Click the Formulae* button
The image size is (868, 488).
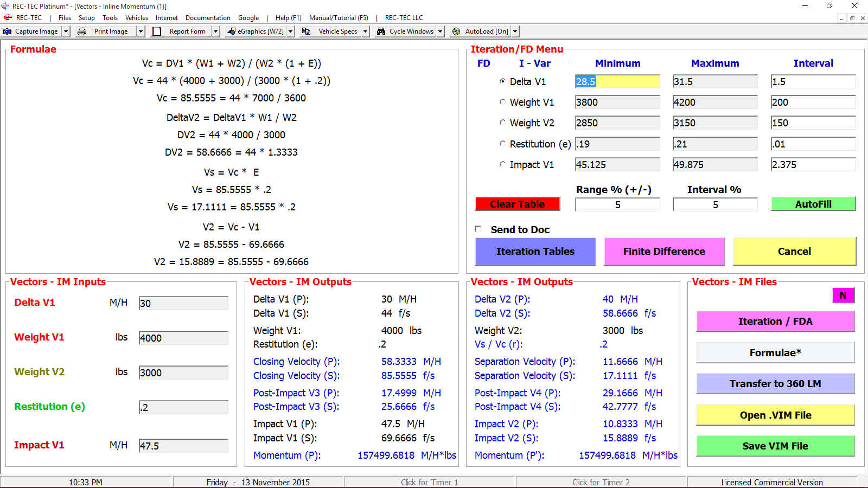(775, 353)
